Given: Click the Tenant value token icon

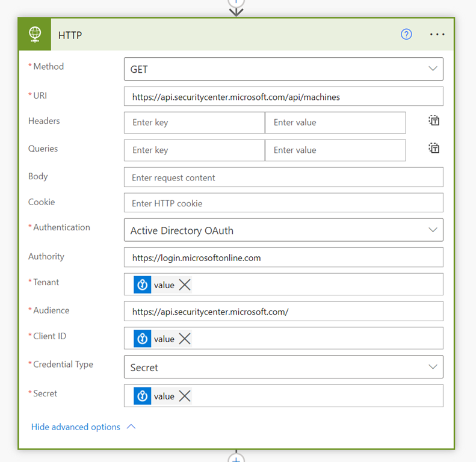Looking at the screenshot, I should coord(143,285).
